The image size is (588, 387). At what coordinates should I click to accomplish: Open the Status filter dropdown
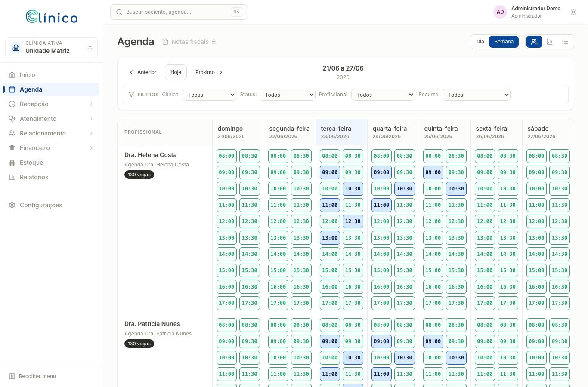pos(288,95)
